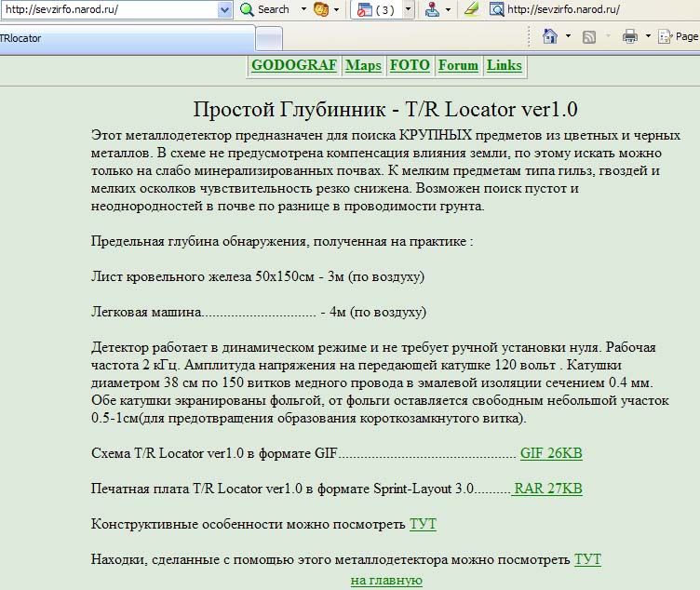Image resolution: width=700 pixels, height=590 pixels.
Task: Open the Maps navigation link
Action: (363, 65)
